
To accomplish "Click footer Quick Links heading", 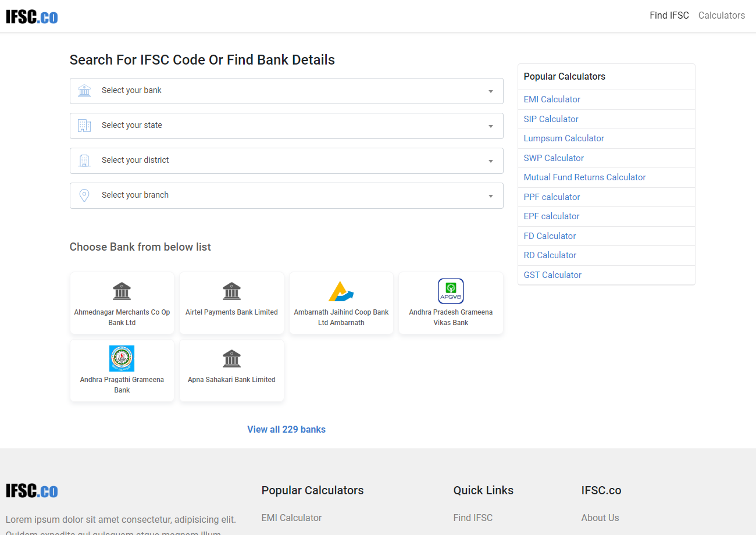I will pos(483,491).
